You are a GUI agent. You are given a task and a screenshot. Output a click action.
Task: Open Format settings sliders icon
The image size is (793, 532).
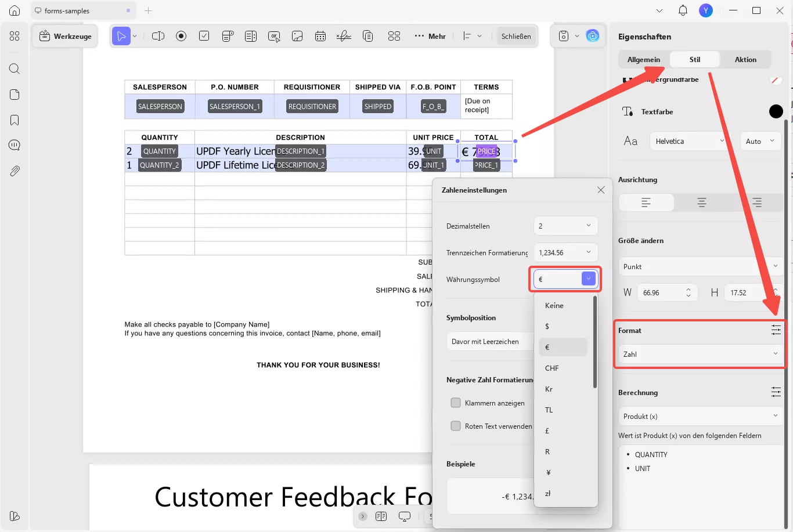click(x=776, y=330)
